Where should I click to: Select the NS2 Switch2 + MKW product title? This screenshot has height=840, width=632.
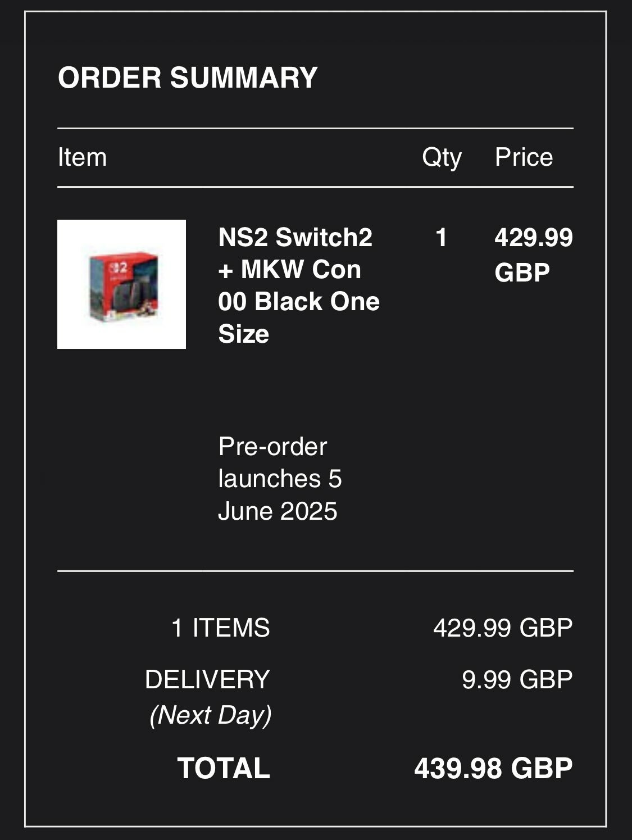point(299,285)
